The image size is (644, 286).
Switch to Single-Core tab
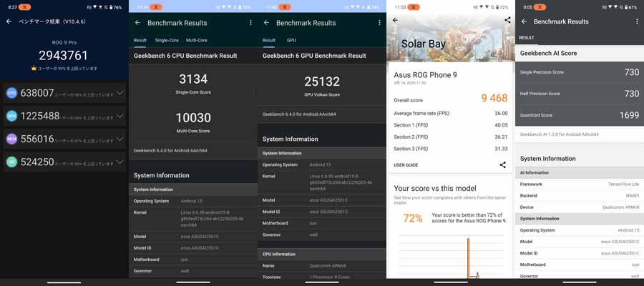point(167,41)
